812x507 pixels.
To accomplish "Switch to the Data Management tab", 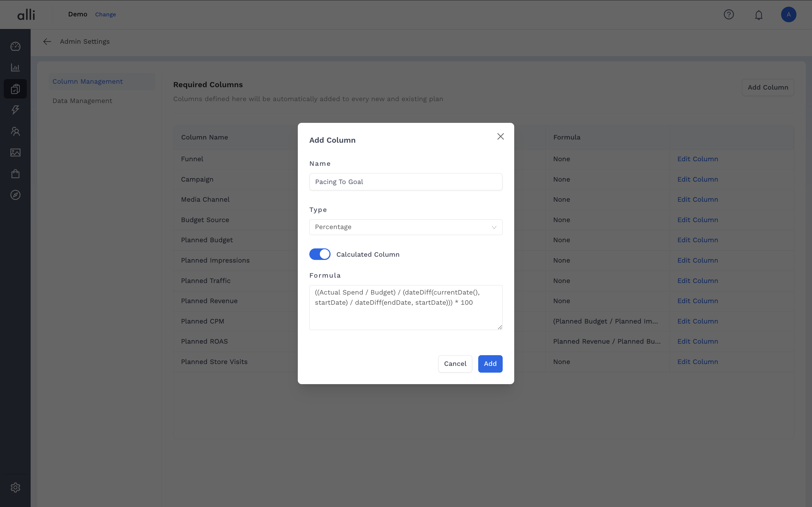I will 82,101.
